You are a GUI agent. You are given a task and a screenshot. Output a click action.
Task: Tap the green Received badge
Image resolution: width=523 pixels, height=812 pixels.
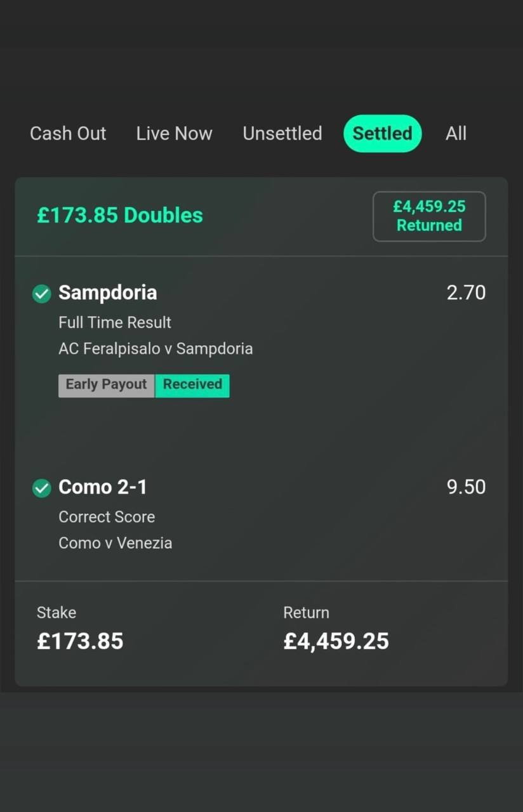pyautogui.click(x=192, y=384)
